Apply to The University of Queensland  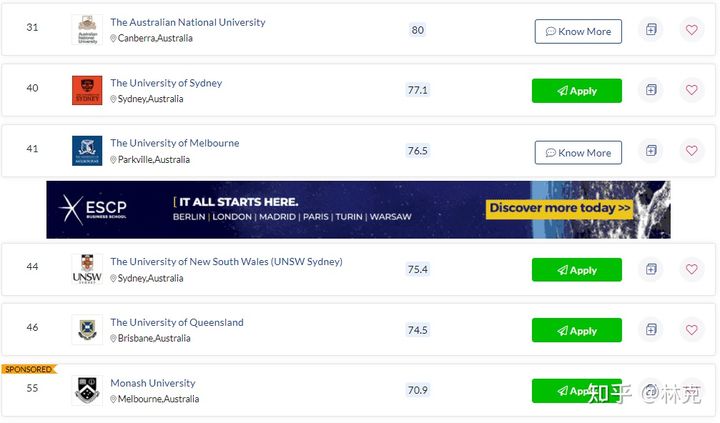pyautogui.click(x=577, y=330)
